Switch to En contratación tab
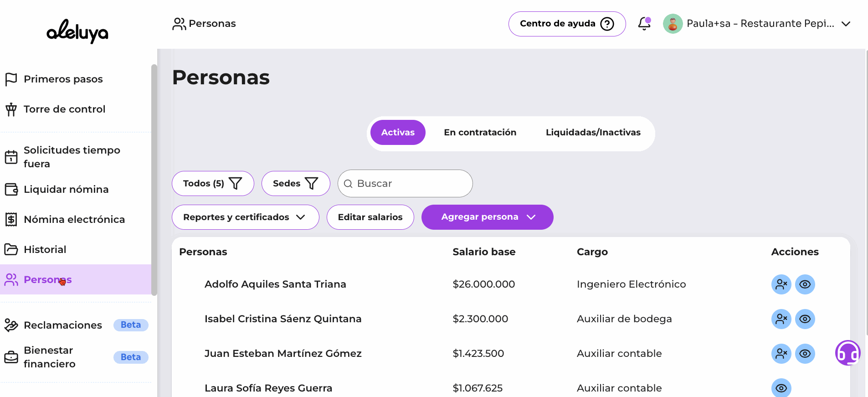Screen dimensions: 868x397 (x=480, y=133)
